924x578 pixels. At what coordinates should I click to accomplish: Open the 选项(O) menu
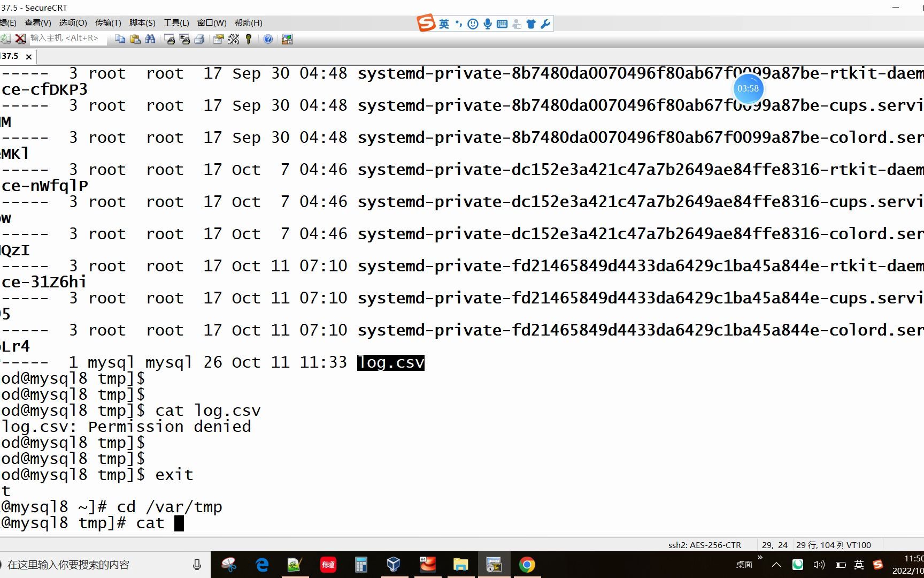click(73, 22)
